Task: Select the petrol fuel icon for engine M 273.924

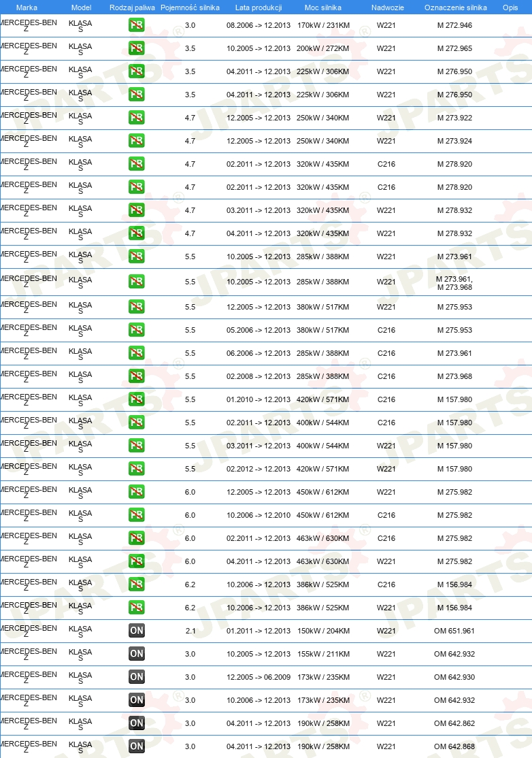Action: [137, 141]
